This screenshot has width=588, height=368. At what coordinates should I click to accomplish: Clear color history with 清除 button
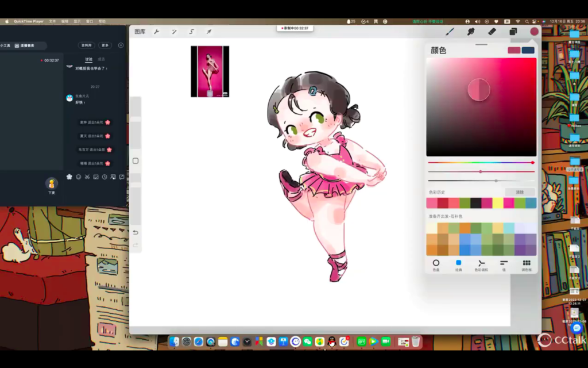point(519,192)
